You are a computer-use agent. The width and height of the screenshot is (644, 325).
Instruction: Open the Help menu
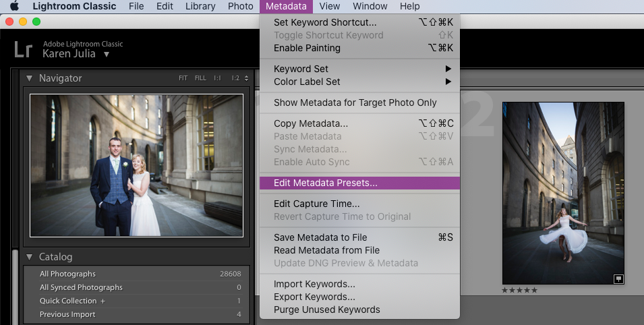[409, 6]
